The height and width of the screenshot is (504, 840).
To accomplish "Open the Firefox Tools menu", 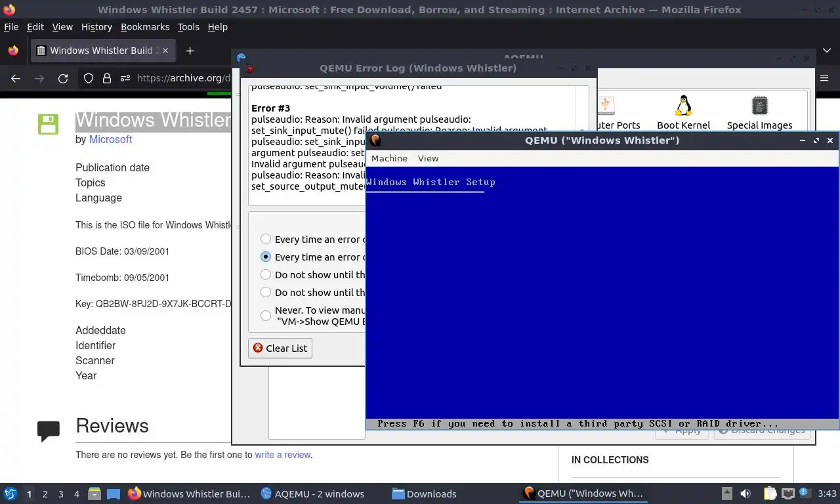I will (x=188, y=27).
